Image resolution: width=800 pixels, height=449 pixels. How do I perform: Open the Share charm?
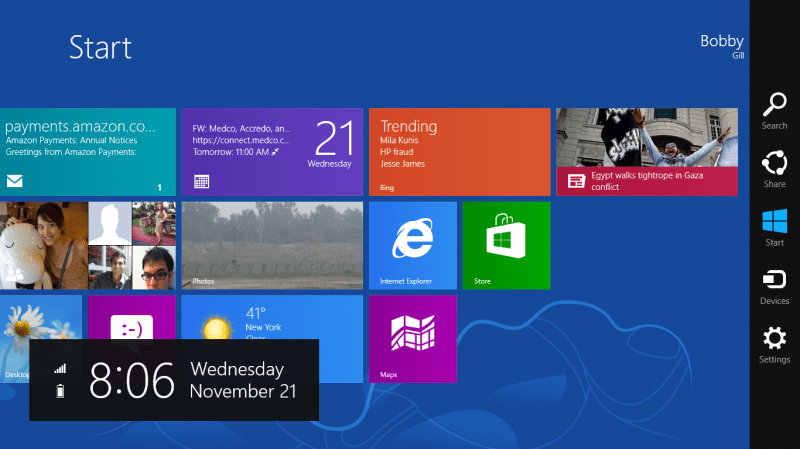tap(774, 166)
